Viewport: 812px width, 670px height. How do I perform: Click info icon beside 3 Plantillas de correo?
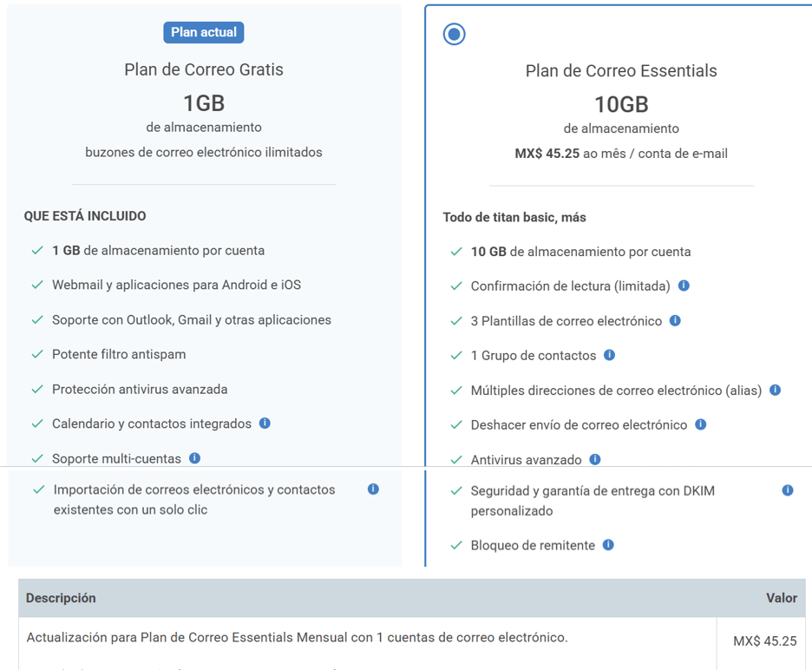(675, 320)
